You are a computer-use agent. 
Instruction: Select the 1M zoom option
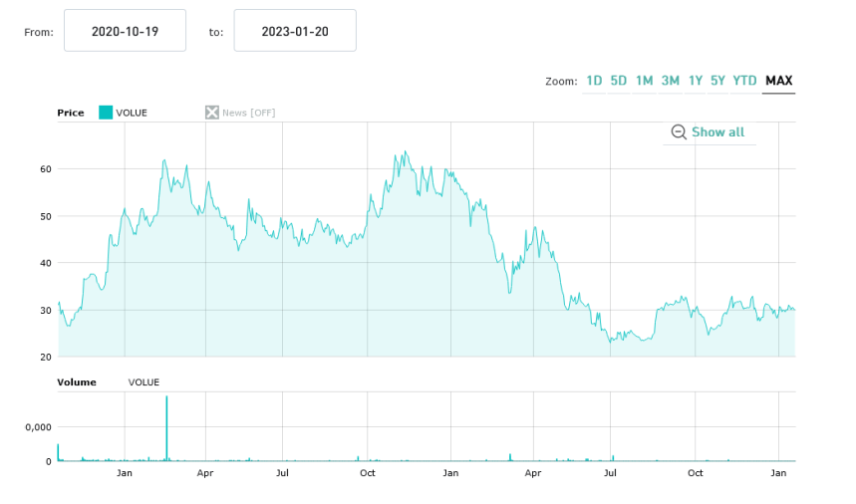coord(645,81)
